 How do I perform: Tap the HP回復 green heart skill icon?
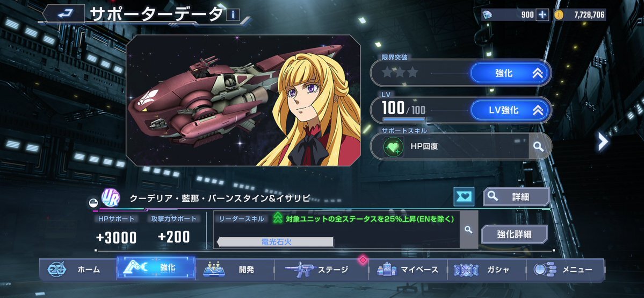[393, 146]
